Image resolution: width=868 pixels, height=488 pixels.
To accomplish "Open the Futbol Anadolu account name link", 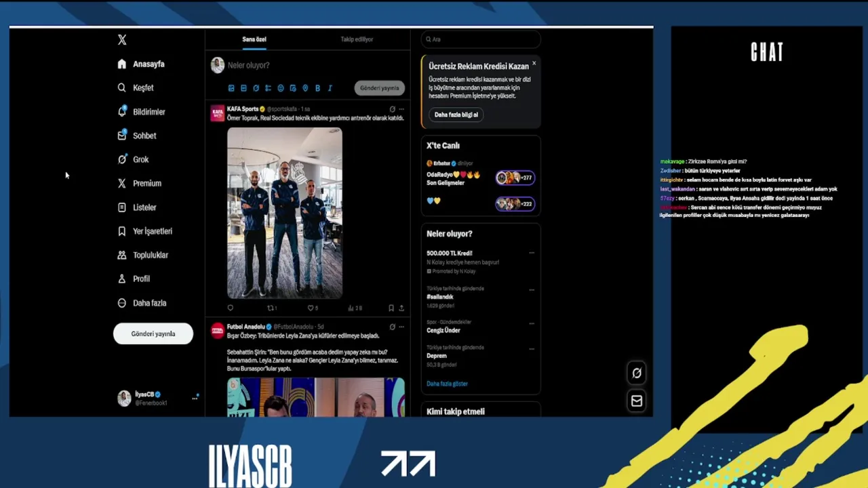I will point(246,327).
